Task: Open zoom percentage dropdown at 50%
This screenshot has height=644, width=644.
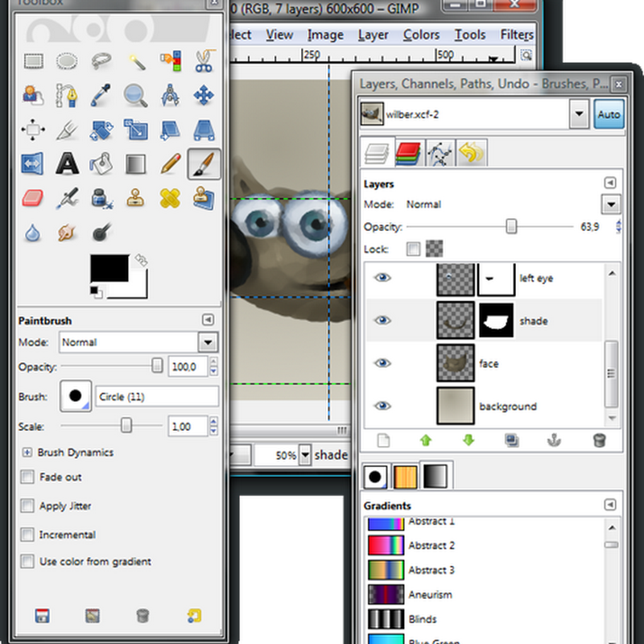Action: tap(305, 455)
